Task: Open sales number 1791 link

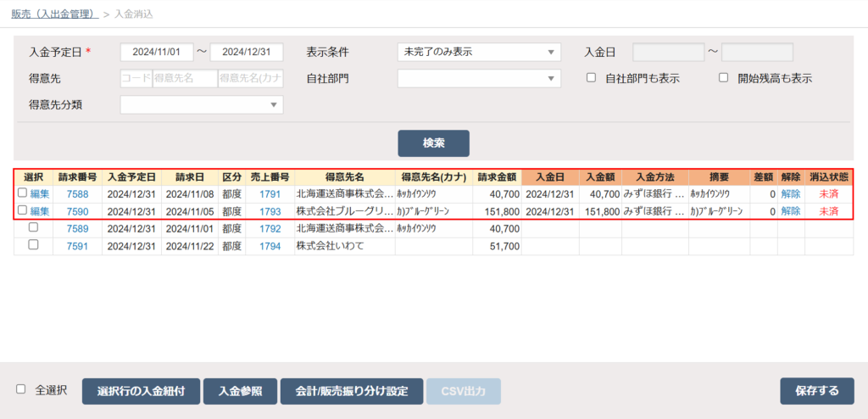Action: pyautogui.click(x=270, y=194)
